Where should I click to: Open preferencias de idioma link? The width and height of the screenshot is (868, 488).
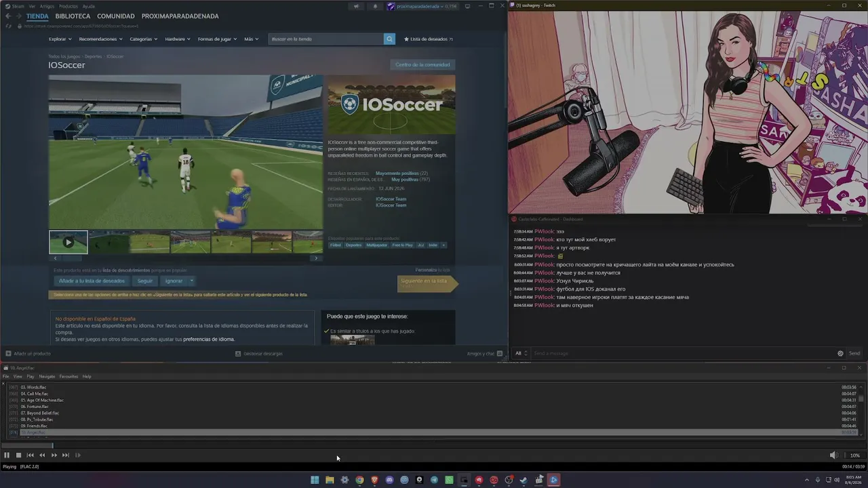pyautogui.click(x=209, y=339)
